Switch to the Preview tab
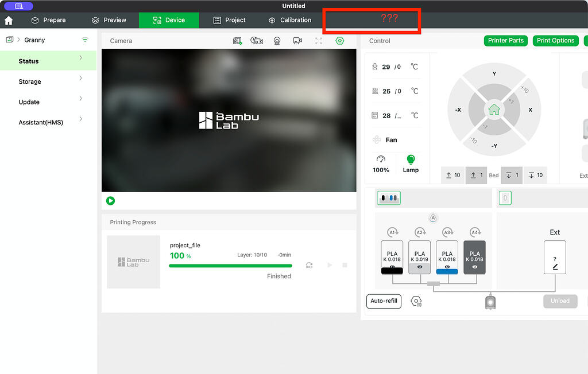 (109, 20)
